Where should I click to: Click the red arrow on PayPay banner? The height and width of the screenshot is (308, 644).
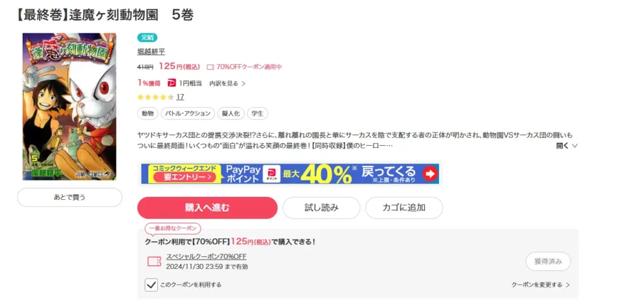[x=430, y=173]
